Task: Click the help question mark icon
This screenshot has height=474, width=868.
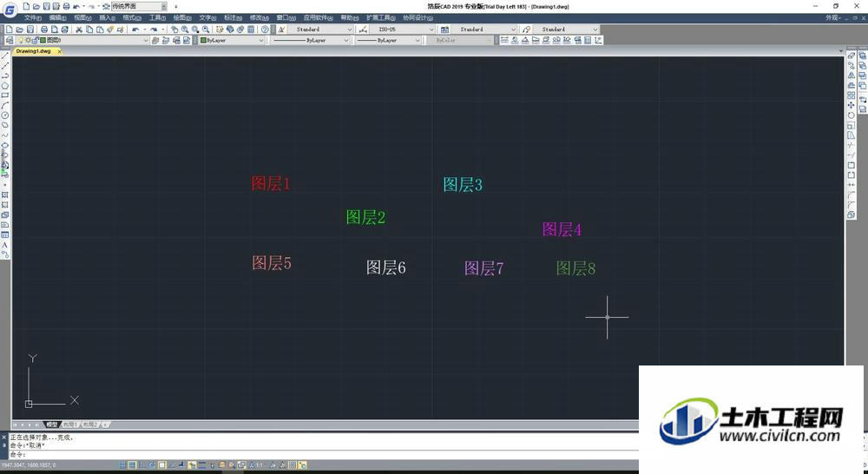Action: [265, 30]
